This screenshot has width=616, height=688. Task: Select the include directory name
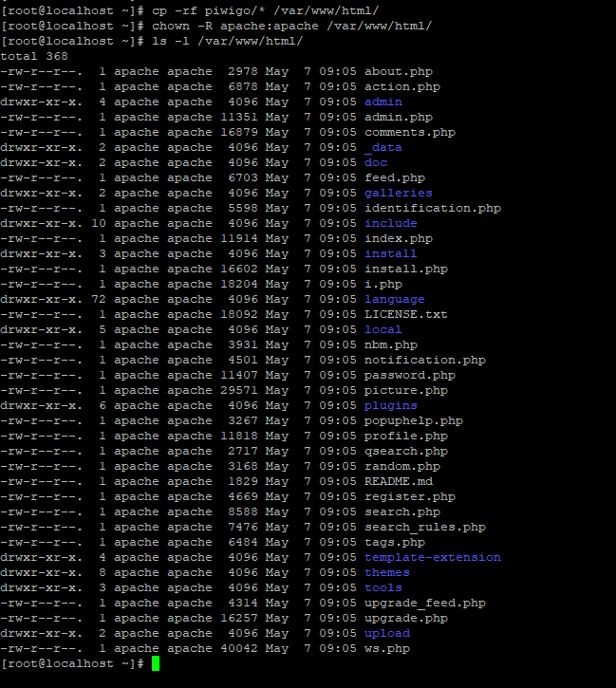(x=390, y=223)
